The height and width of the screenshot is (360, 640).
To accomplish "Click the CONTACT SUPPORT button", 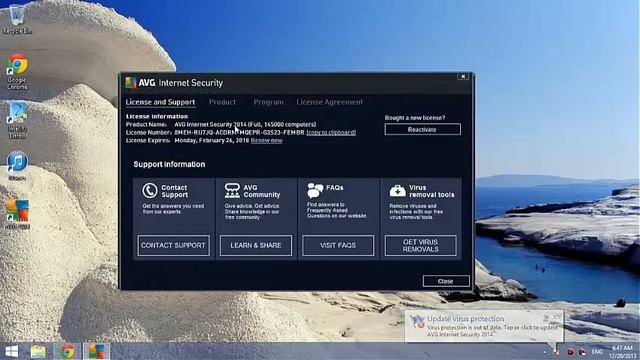I will pyautogui.click(x=173, y=245).
